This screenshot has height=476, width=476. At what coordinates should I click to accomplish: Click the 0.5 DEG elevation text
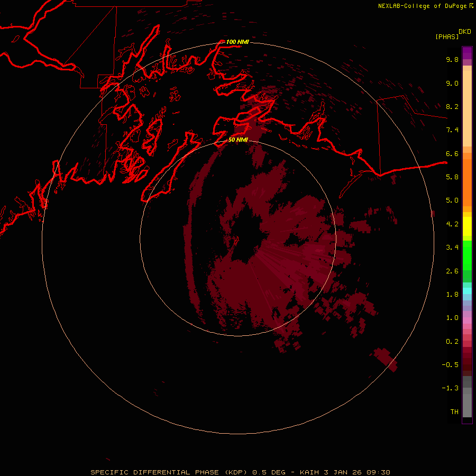(269, 472)
